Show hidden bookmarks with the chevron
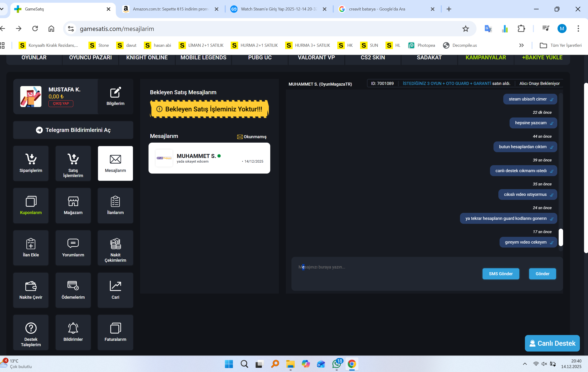 (x=521, y=45)
